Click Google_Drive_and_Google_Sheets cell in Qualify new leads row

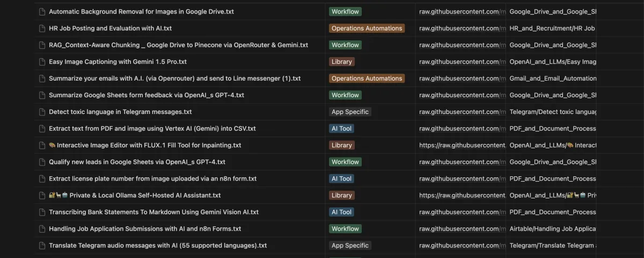click(553, 162)
